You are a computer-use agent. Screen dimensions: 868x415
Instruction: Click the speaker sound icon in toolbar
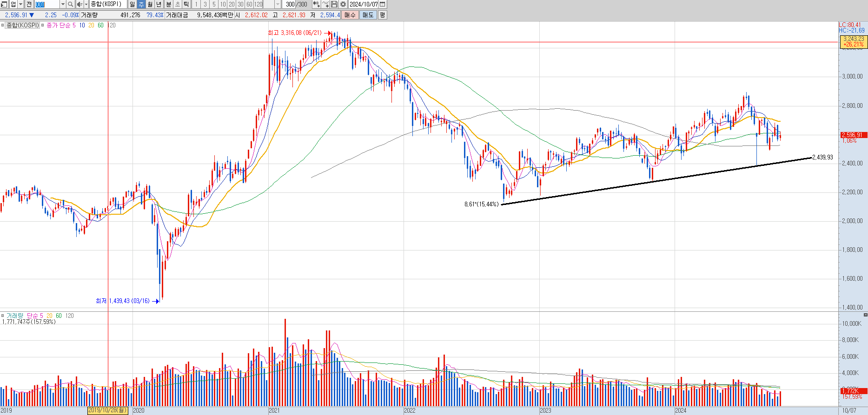(80, 4)
